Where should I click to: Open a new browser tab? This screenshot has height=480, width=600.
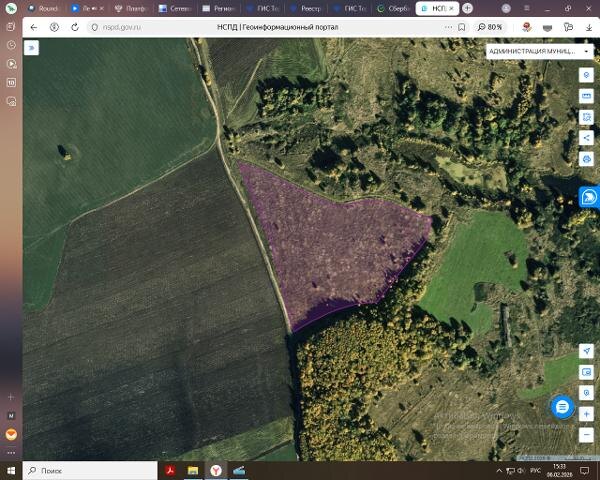click(467, 8)
